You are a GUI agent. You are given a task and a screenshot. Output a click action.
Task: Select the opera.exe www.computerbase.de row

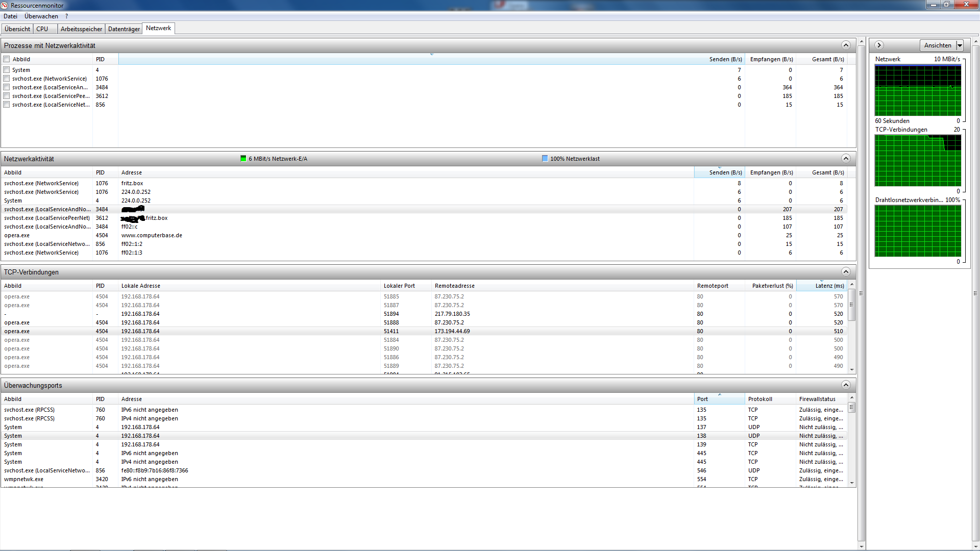pyautogui.click(x=152, y=235)
